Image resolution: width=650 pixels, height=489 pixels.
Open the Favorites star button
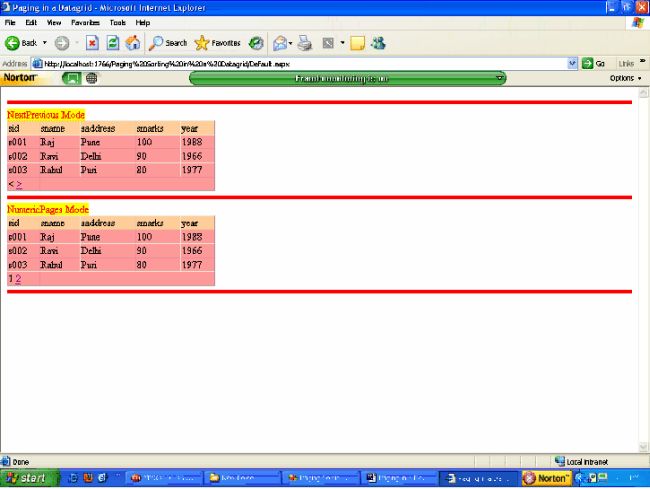tap(218, 43)
